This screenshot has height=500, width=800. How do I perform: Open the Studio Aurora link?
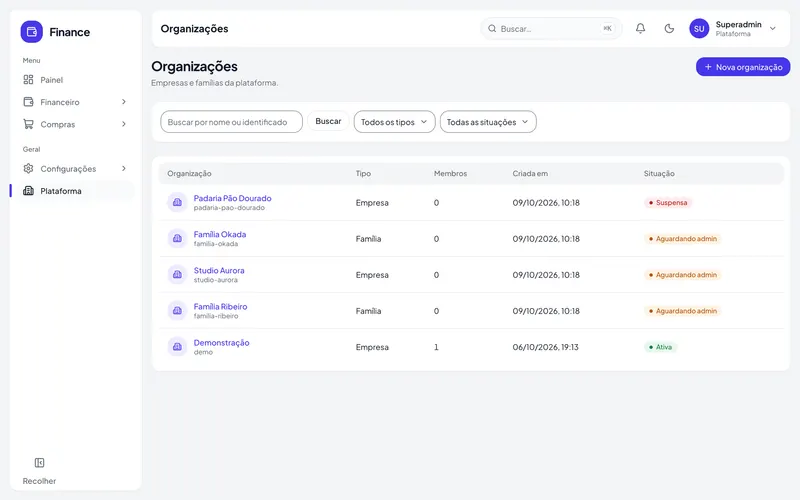219,270
